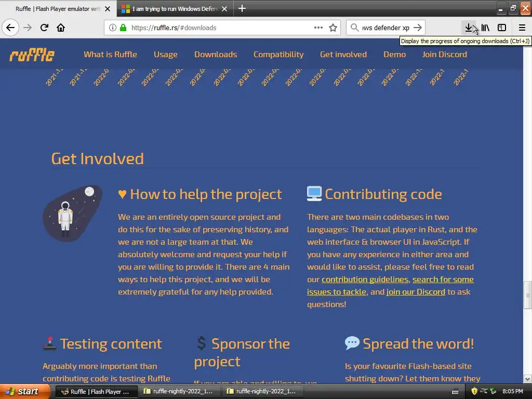532x399 pixels.
Task: Open a new browser tab
Action: click(x=242, y=8)
